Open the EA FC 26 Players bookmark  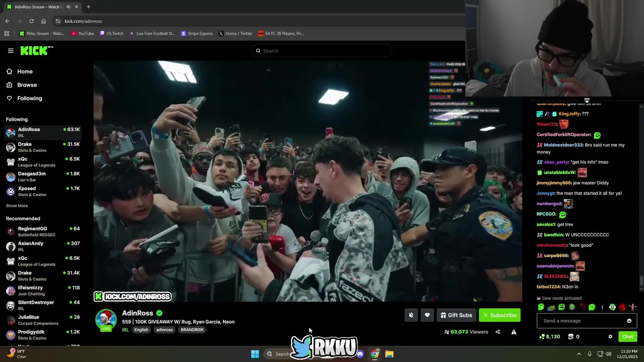281,33
